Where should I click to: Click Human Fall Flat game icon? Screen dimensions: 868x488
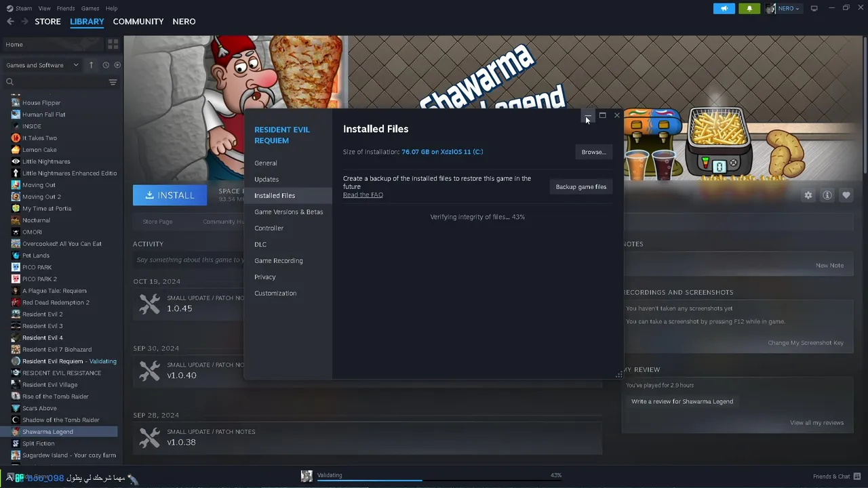click(16, 115)
